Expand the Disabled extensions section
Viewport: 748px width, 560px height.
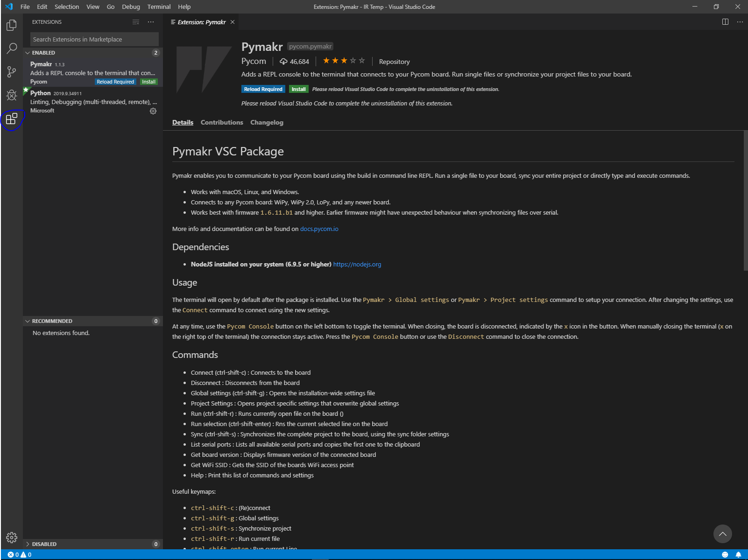point(44,544)
